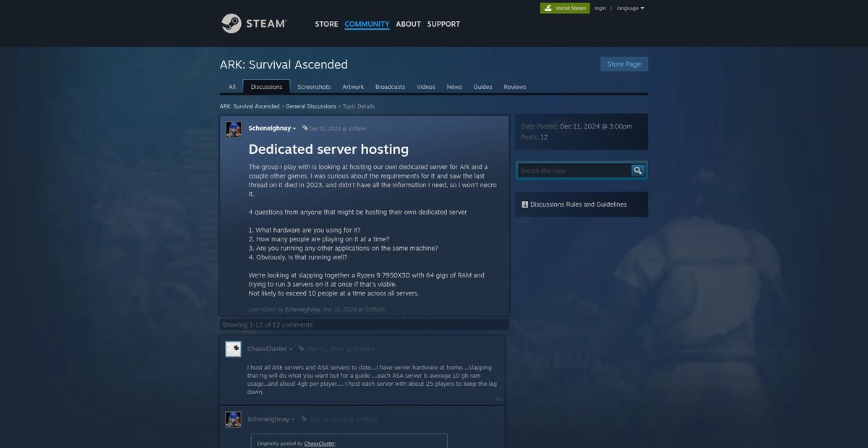
Task: Open the Store Page button
Action: point(624,64)
